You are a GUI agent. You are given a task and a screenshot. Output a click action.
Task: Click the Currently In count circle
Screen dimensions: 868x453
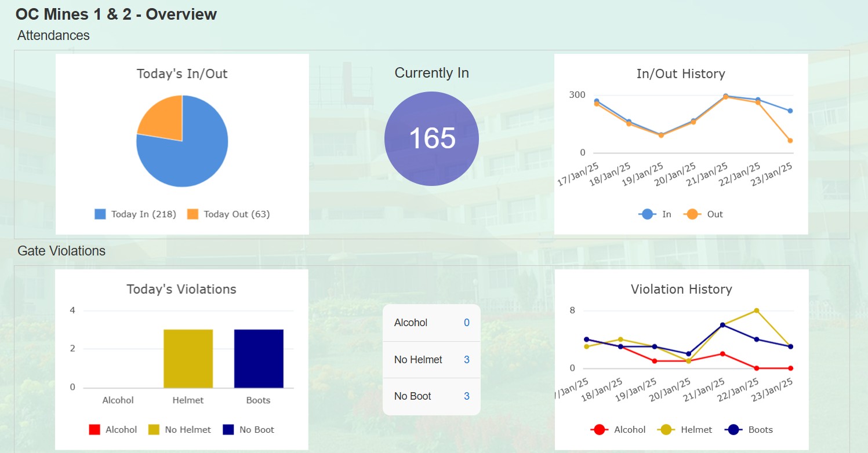(431, 138)
